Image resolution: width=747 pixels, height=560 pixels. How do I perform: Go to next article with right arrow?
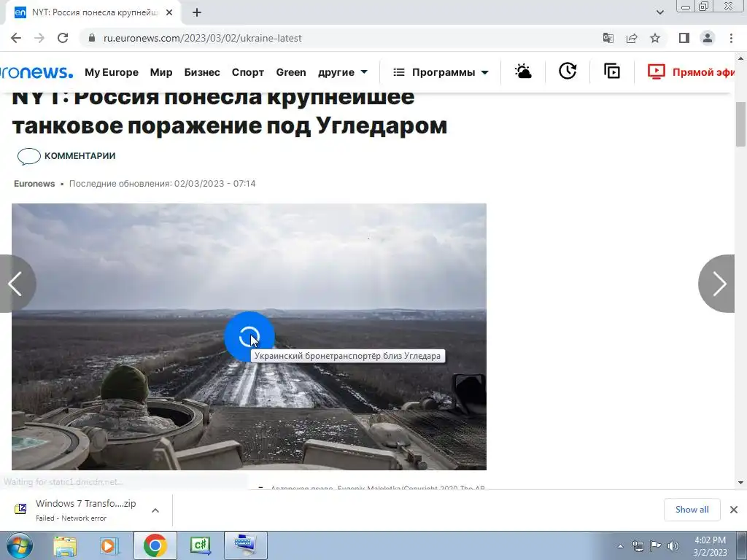click(717, 284)
